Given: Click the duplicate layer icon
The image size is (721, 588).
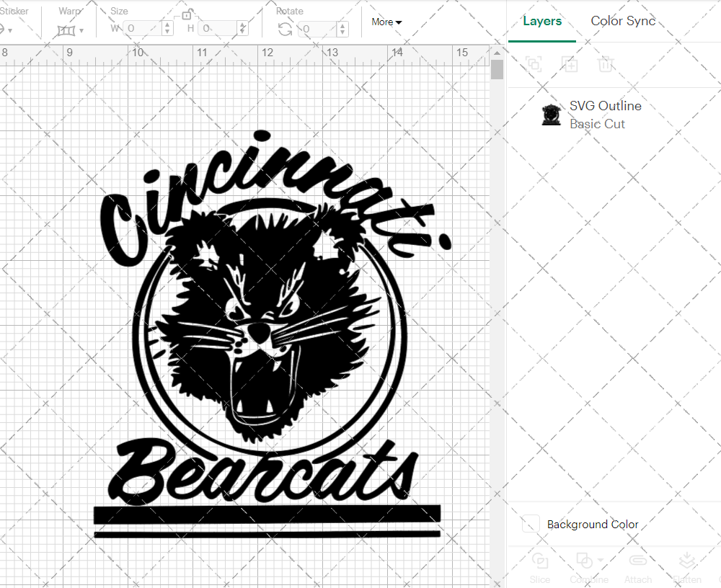Looking at the screenshot, I should point(534,64).
